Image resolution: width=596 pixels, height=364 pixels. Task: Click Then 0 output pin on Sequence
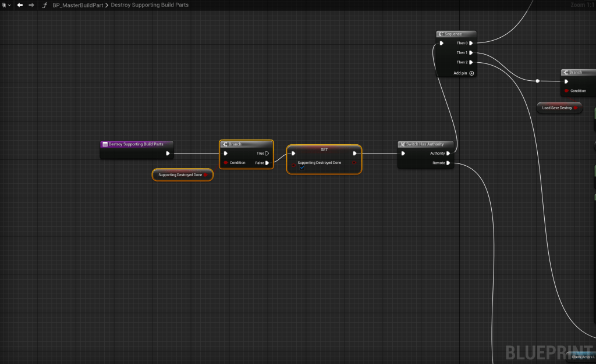tap(471, 43)
